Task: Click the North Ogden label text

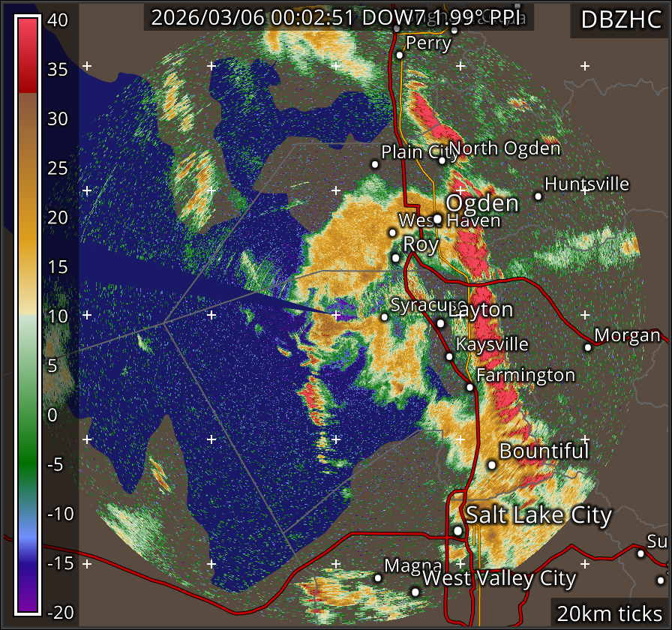Action: tap(505, 148)
